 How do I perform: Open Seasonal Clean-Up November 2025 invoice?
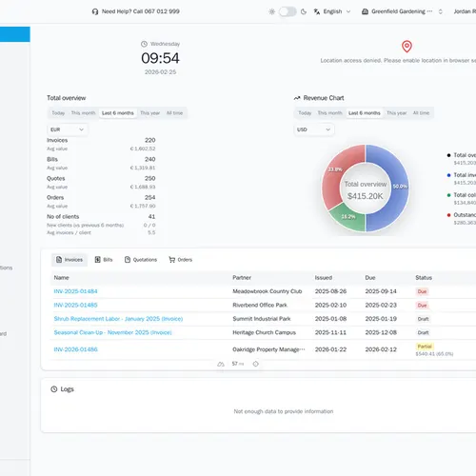coord(112,332)
